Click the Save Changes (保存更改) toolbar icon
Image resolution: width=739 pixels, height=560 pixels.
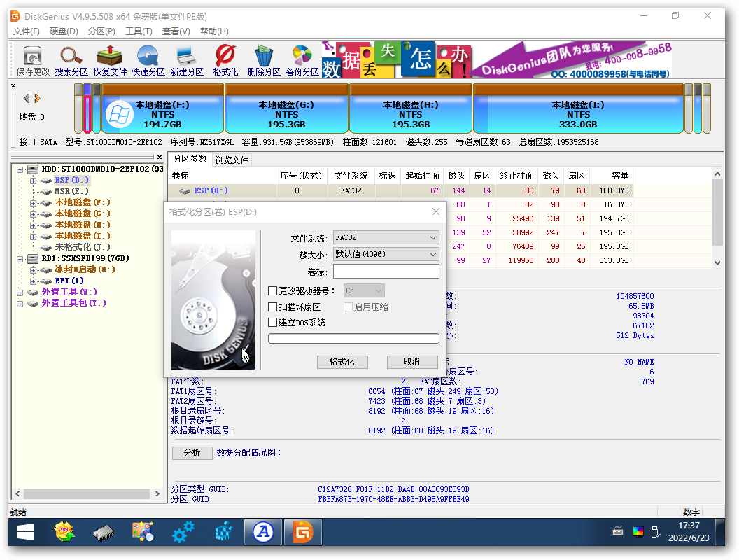click(x=32, y=61)
